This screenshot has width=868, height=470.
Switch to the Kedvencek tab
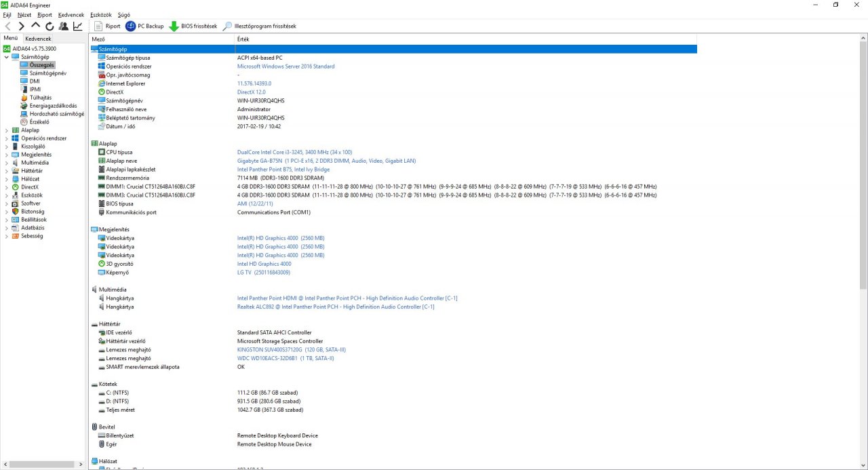(38, 39)
